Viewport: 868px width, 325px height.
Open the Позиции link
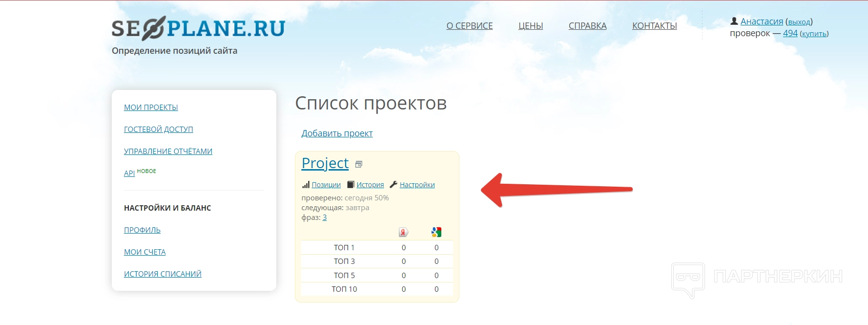pyautogui.click(x=326, y=185)
